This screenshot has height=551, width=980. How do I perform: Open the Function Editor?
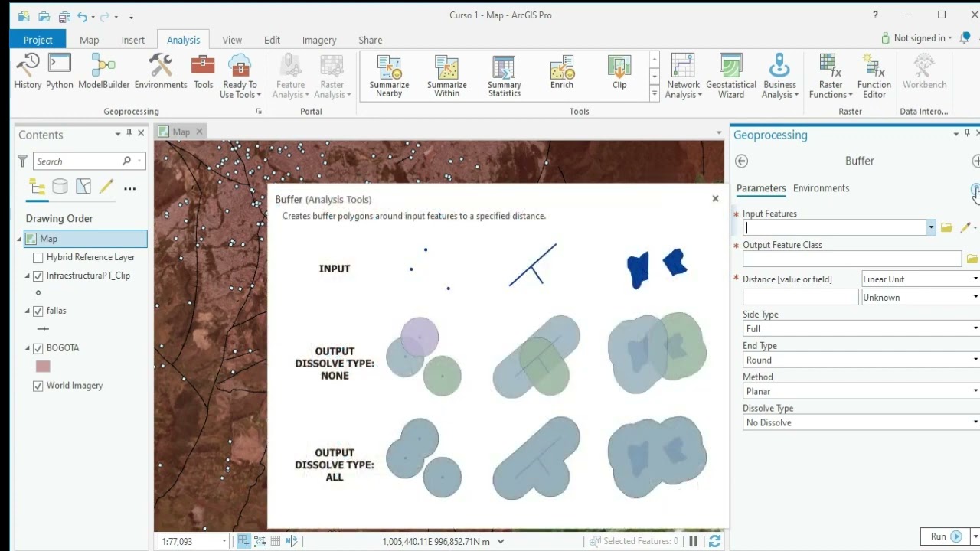coord(874,77)
